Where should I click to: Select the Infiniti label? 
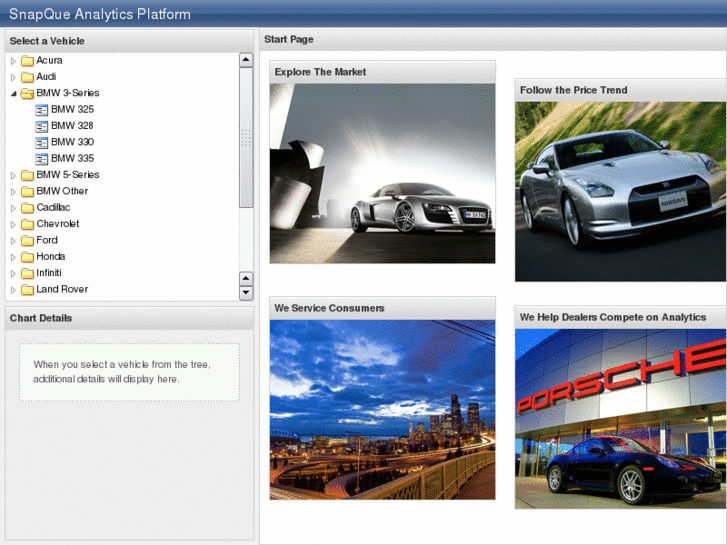(x=49, y=273)
